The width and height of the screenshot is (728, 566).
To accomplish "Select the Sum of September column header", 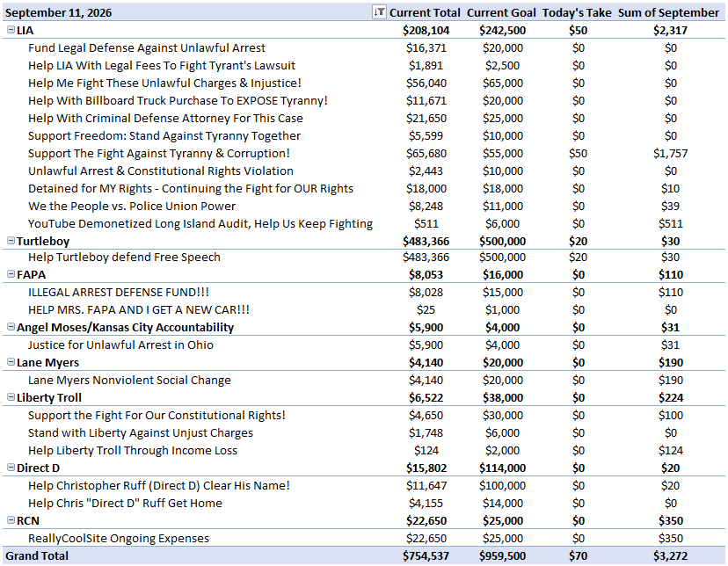I will [x=668, y=12].
